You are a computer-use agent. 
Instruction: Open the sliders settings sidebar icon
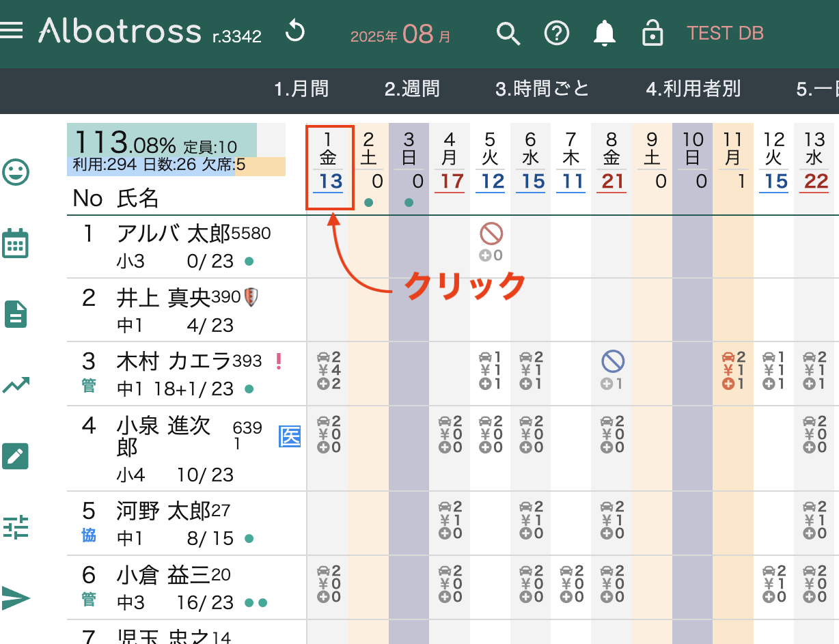pos(15,527)
